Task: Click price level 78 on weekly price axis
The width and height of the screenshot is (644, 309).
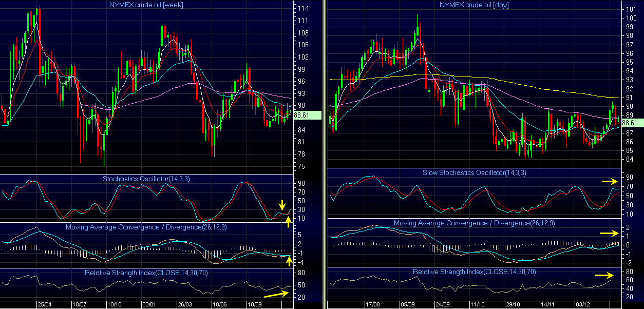Action: (301, 154)
